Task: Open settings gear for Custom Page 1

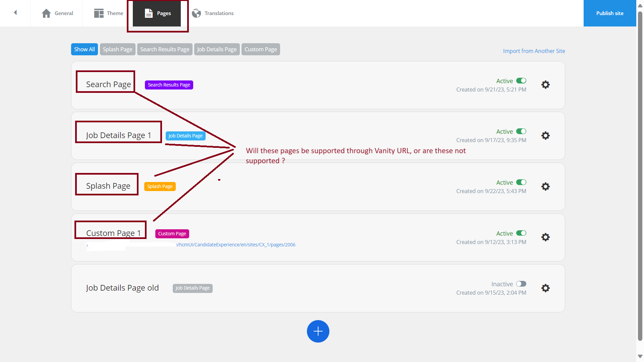Action: tap(545, 237)
